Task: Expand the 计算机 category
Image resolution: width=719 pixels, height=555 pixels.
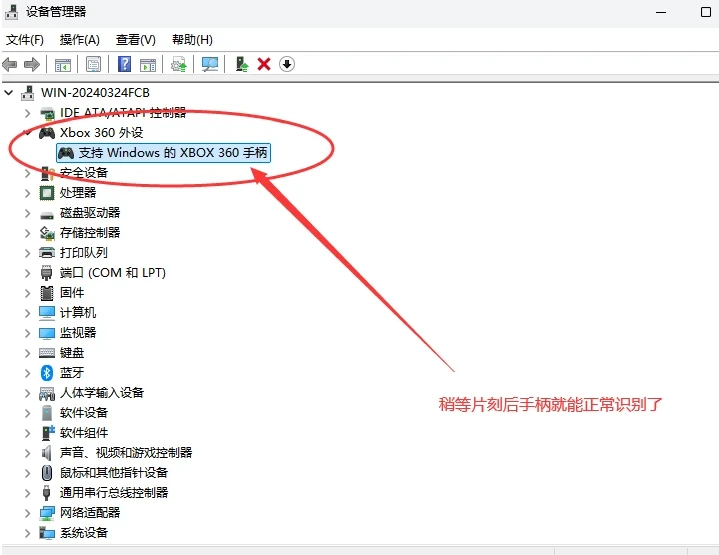Action: point(28,313)
